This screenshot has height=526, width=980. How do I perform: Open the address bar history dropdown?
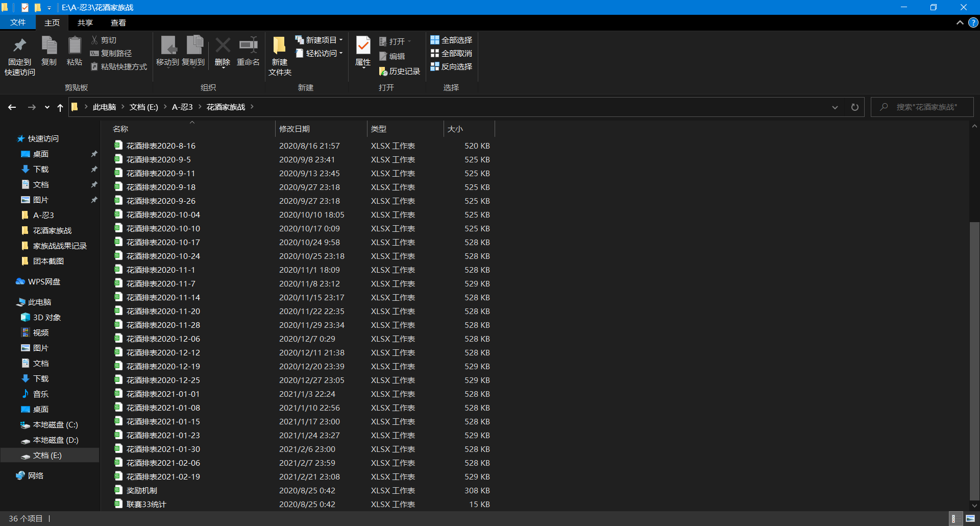(835, 107)
